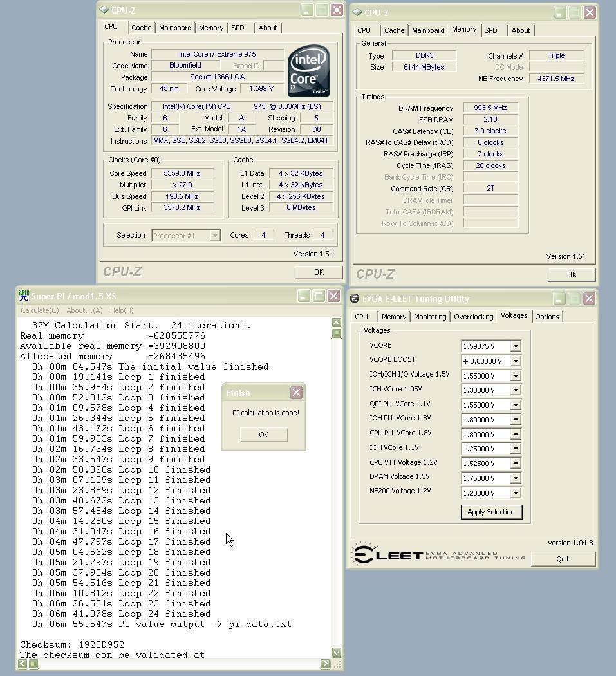Close the right CPU-Z memory window
Image resolution: width=616 pixels, height=676 pixels.
click(x=590, y=12)
